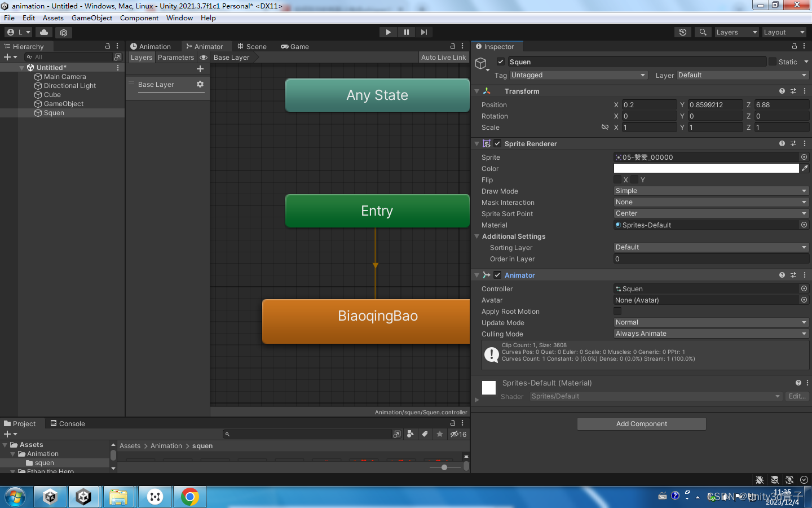The image size is (812, 508).
Task: Open the Parameters tab in Animator
Action: click(175, 58)
